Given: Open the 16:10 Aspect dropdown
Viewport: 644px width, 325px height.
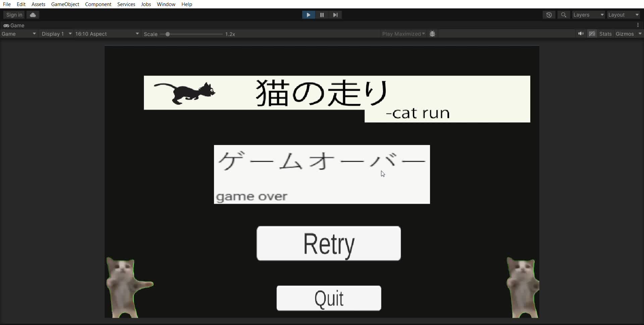Looking at the screenshot, I should click(x=107, y=34).
